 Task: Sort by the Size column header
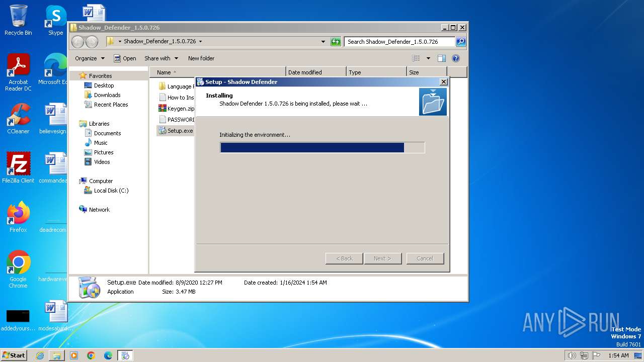pos(427,72)
